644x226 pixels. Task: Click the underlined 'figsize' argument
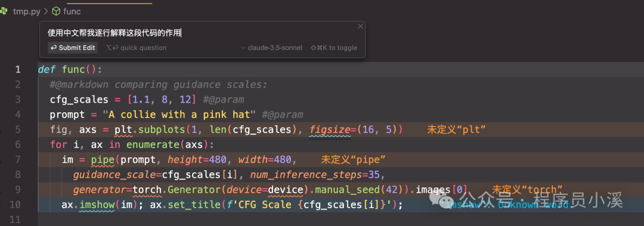coord(330,130)
